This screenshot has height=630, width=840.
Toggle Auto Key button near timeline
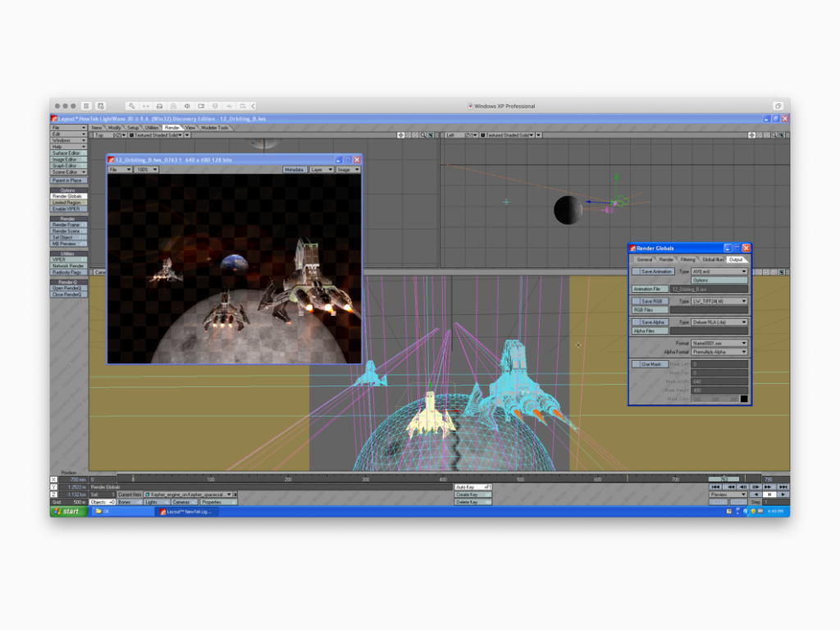point(473,487)
